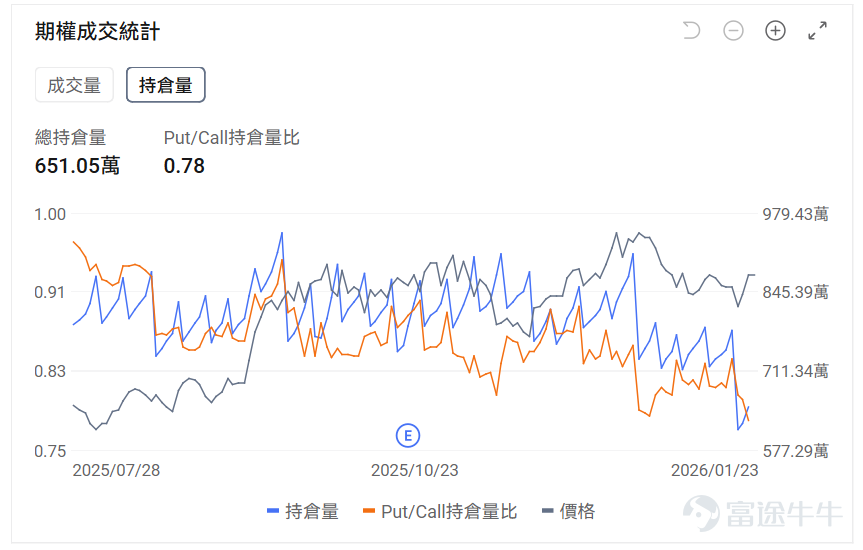Toggle the 持倉量 blue legend series
Image resolution: width=863 pixels, height=550 pixels.
coord(303,511)
